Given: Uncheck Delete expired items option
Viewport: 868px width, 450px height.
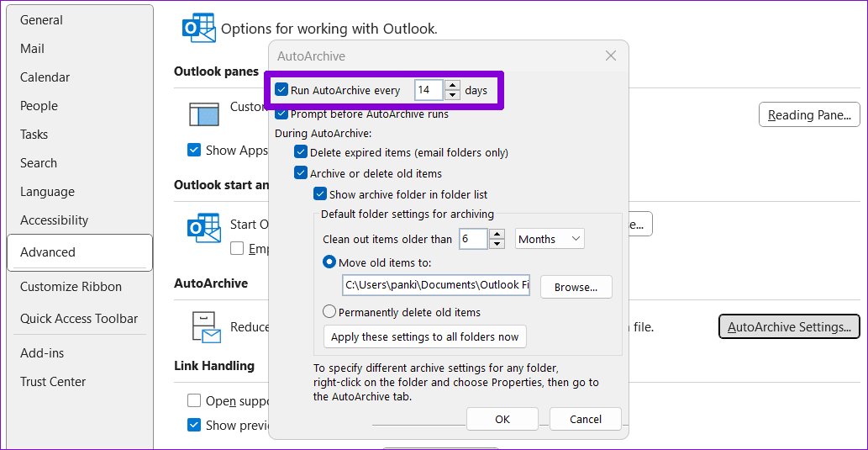Looking at the screenshot, I should 301,152.
